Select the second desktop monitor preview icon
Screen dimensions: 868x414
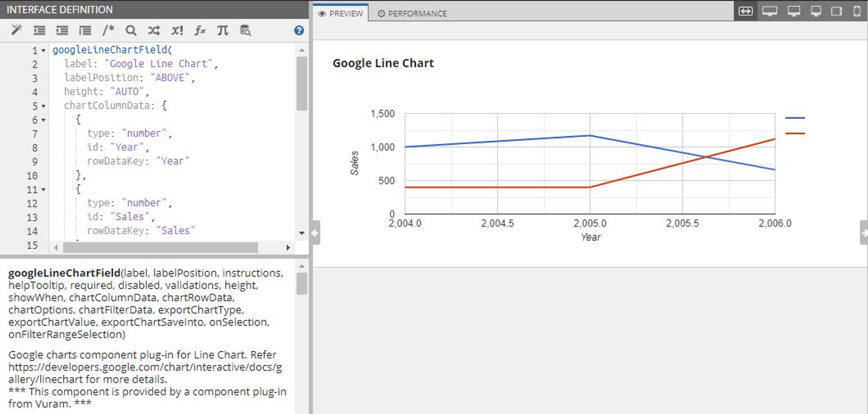click(794, 11)
